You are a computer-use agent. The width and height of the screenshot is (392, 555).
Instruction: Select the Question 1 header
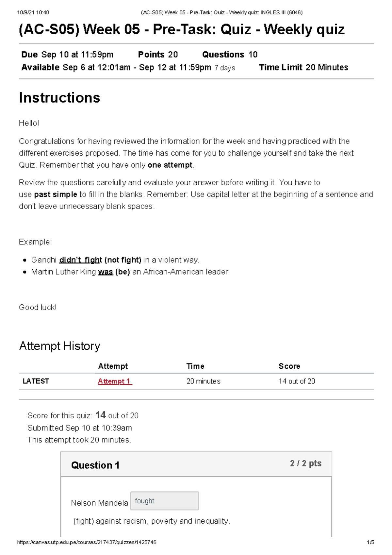(95, 465)
